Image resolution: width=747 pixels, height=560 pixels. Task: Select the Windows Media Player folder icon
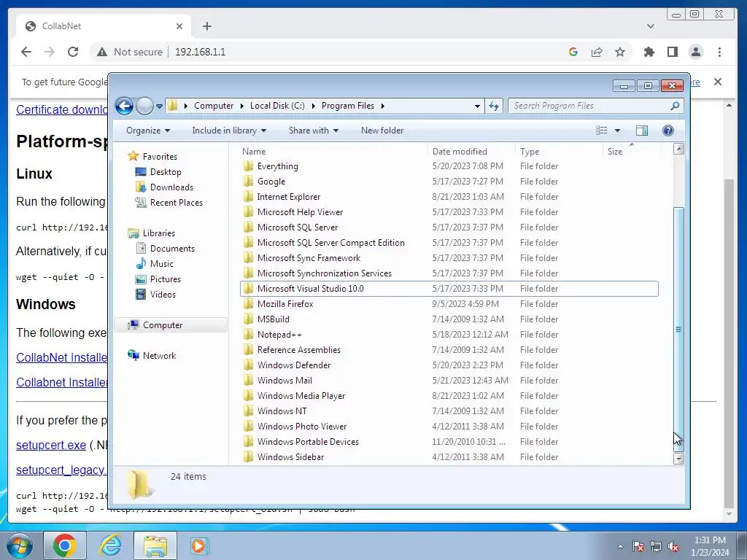pos(248,396)
